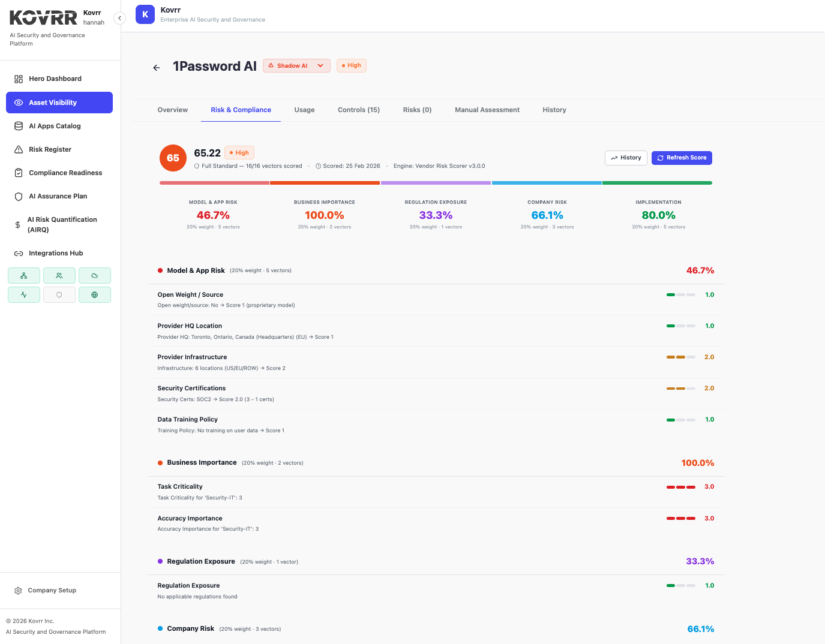The image size is (825, 644).
Task: Click the Refresh Score button
Action: [x=682, y=158]
